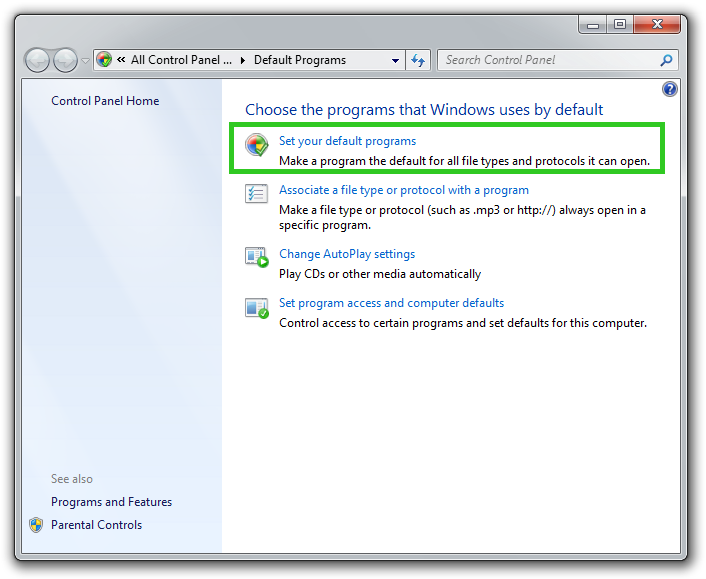Go to Control Panel Home
The width and height of the screenshot is (706, 579).
click(x=105, y=101)
